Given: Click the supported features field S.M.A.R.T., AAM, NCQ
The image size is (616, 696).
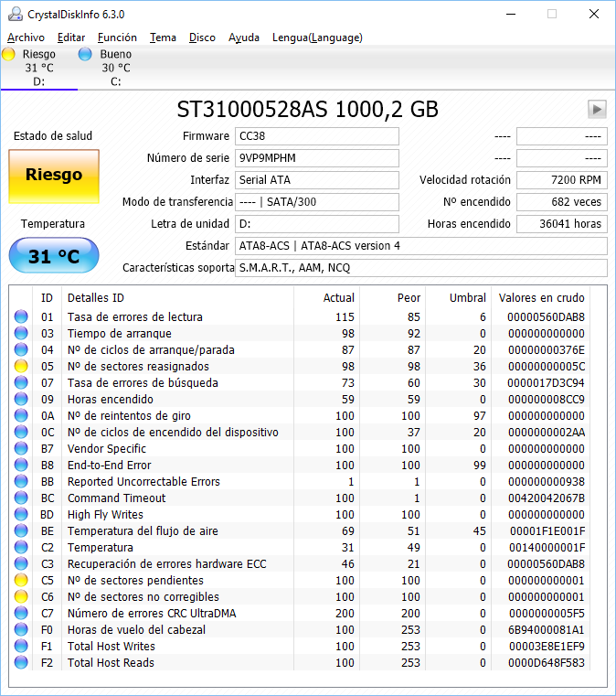Looking at the screenshot, I should tap(420, 268).
